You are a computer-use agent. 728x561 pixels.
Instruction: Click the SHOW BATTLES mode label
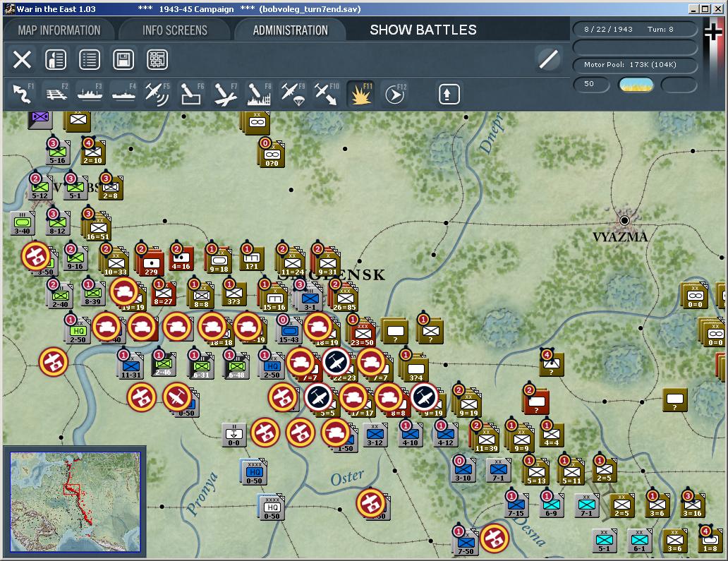[x=423, y=30]
